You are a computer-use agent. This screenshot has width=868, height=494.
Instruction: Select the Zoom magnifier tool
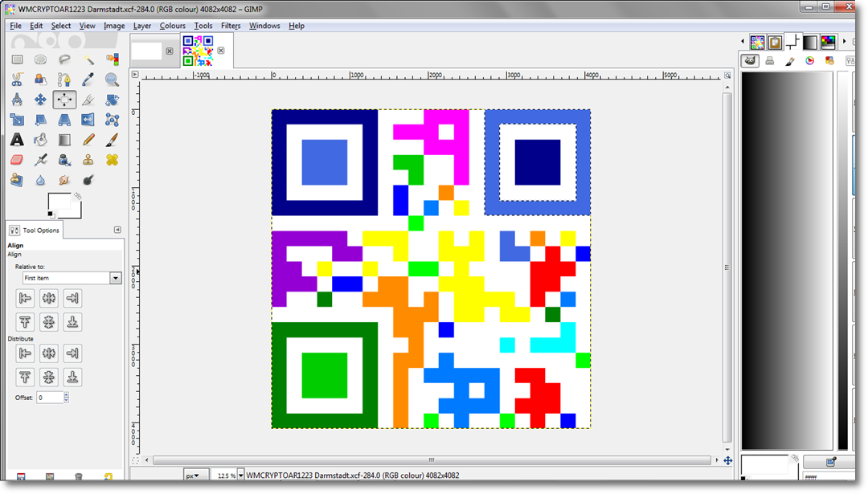coord(112,80)
